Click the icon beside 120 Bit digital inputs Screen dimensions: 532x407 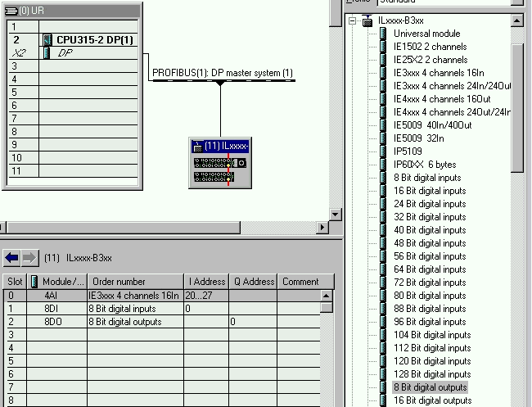[383, 361]
